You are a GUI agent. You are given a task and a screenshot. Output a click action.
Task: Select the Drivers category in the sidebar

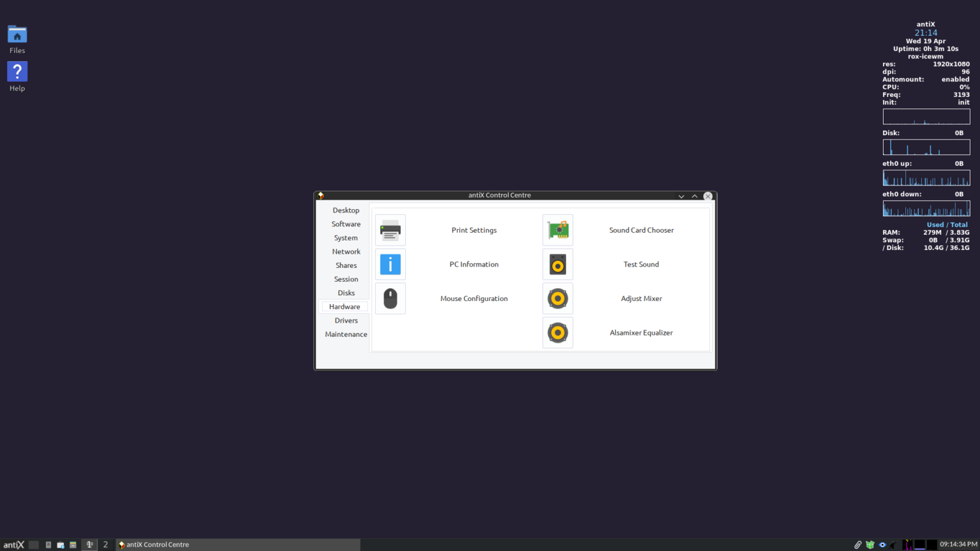tap(346, 320)
